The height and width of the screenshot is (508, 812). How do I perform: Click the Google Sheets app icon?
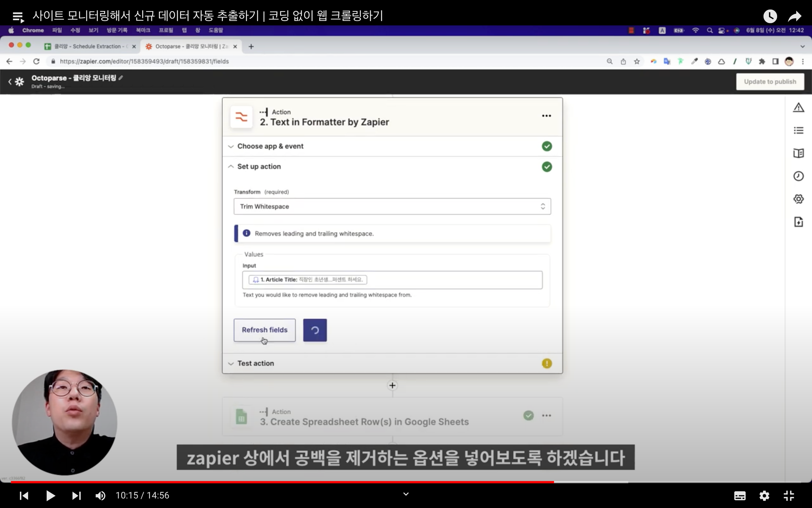(241, 417)
